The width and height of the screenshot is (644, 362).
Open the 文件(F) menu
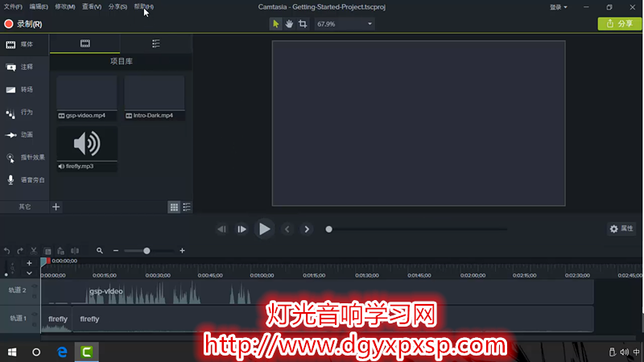[x=13, y=6]
